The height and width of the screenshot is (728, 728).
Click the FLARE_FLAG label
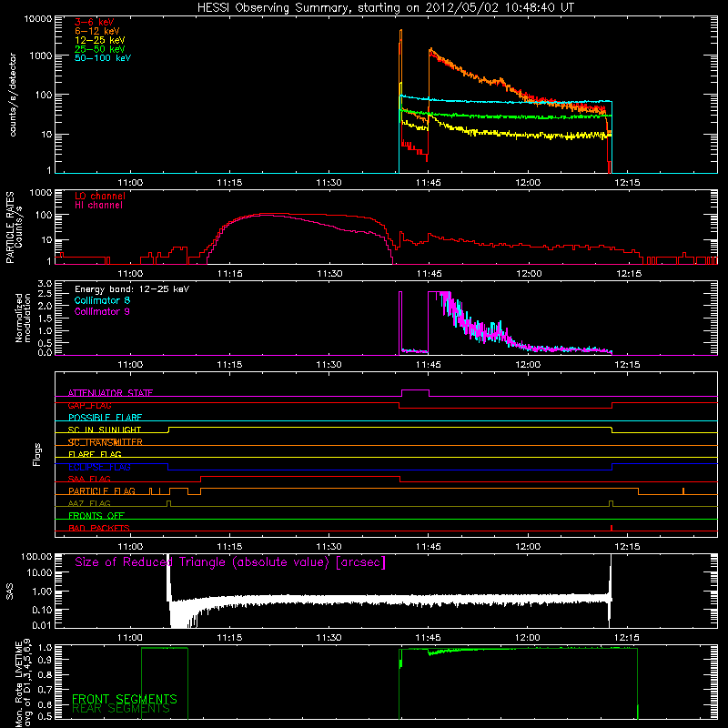(x=95, y=454)
